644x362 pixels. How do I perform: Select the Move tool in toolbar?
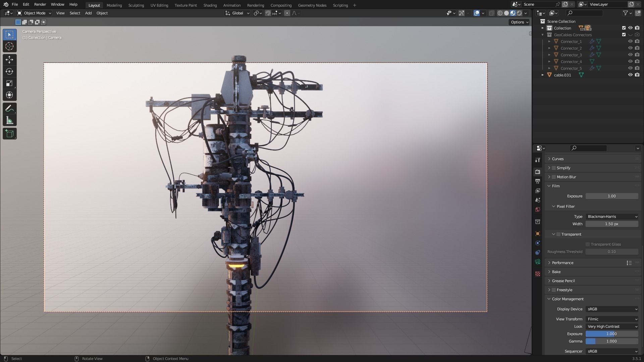pos(9,60)
